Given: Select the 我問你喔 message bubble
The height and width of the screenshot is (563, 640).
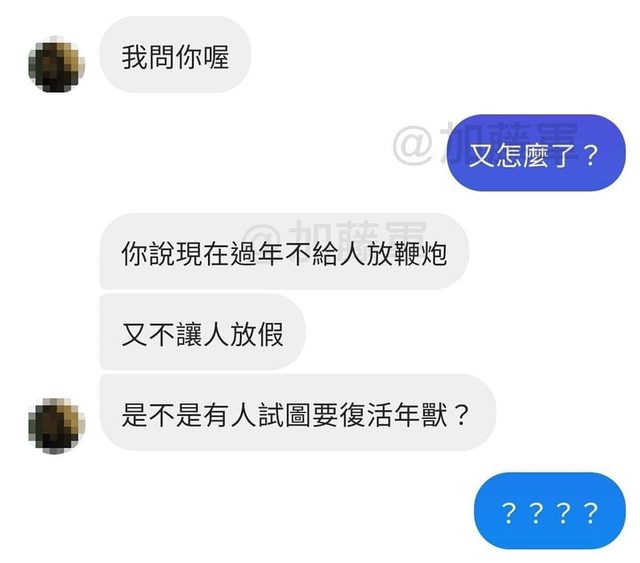Looking at the screenshot, I should coord(175,55).
